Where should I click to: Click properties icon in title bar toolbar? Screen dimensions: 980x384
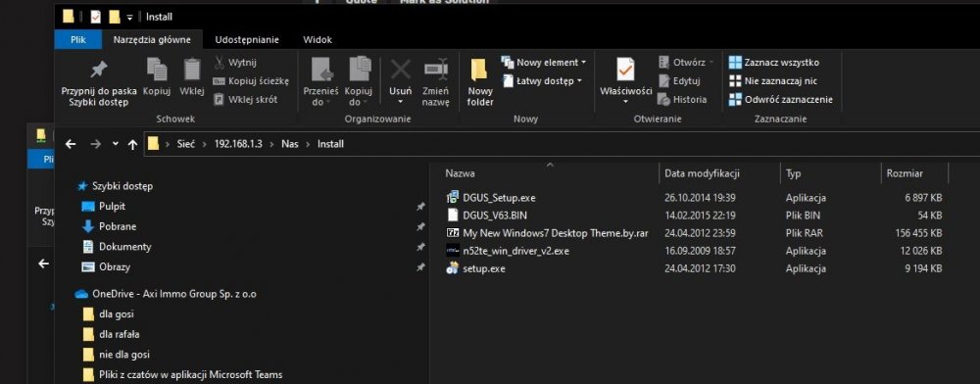pyautogui.click(x=96, y=17)
